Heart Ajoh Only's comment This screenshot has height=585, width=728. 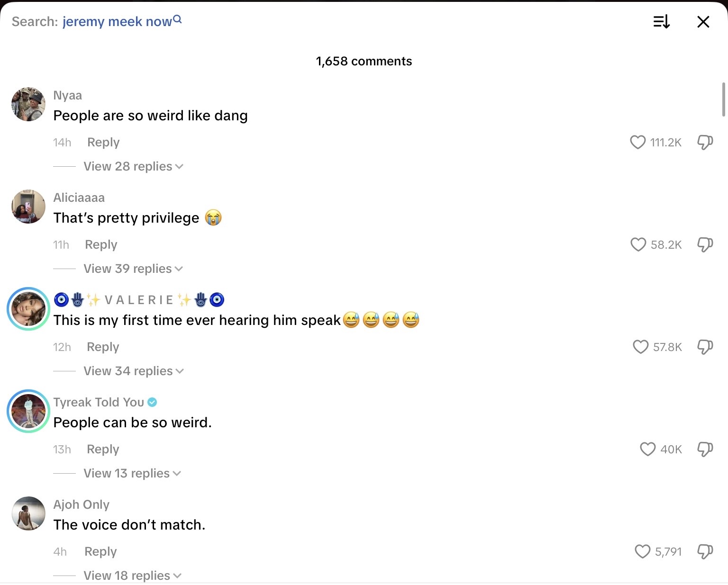point(642,551)
